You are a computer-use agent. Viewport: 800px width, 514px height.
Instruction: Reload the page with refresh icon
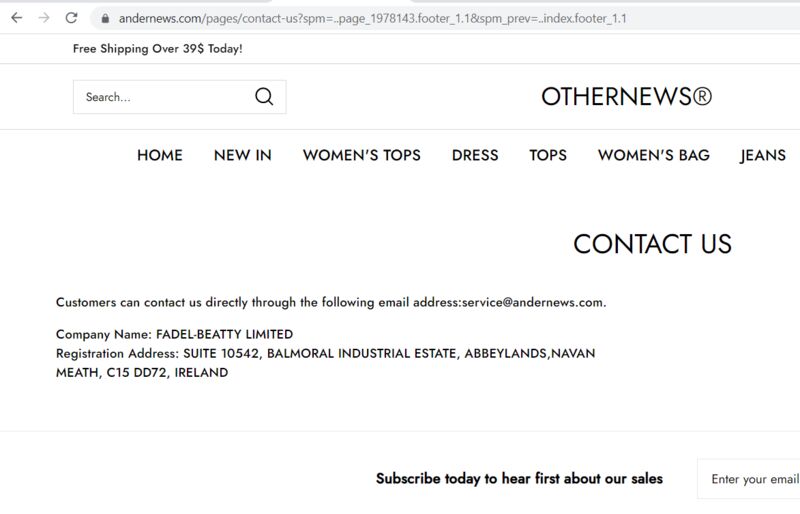pyautogui.click(x=71, y=18)
